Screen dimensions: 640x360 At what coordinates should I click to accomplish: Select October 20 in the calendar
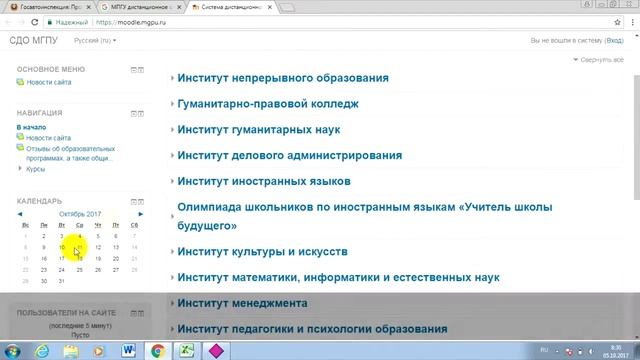(116, 258)
